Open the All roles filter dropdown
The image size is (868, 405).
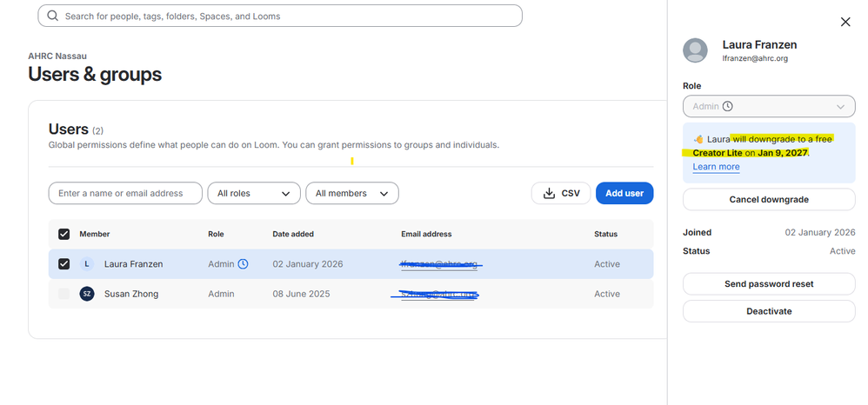[x=254, y=193]
